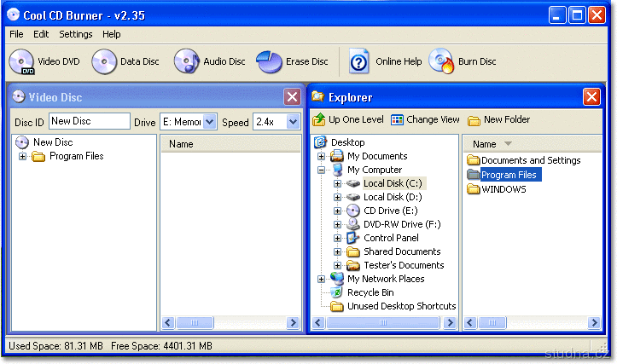Create a New Folder in Explorer
Viewport: 617px width, 364px height.
tap(474, 120)
